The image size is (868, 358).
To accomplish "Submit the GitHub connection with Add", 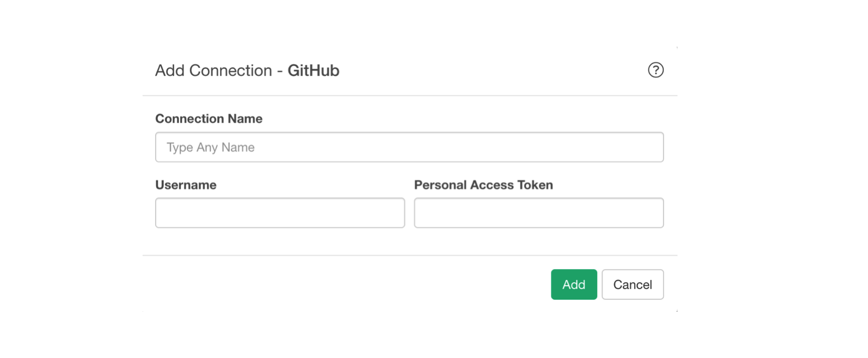I will (574, 284).
